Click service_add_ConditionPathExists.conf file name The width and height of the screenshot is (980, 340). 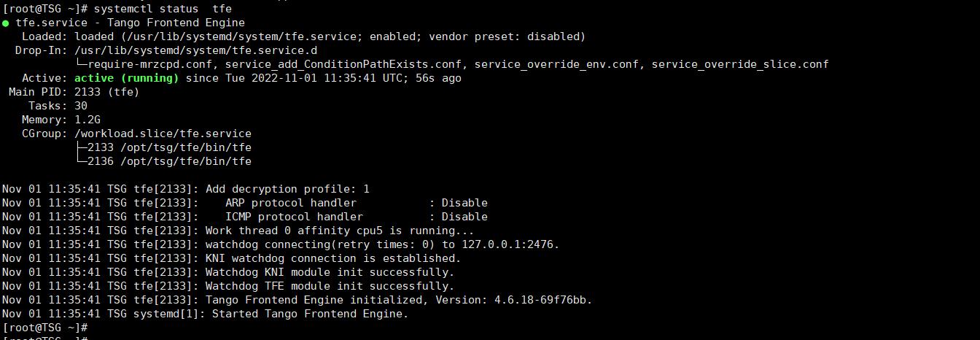[x=337, y=64]
